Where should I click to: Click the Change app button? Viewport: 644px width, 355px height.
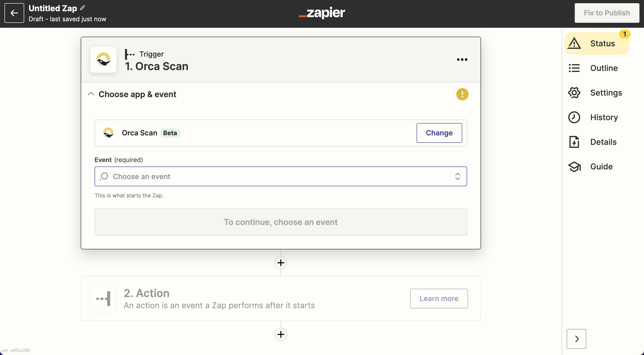(x=439, y=133)
